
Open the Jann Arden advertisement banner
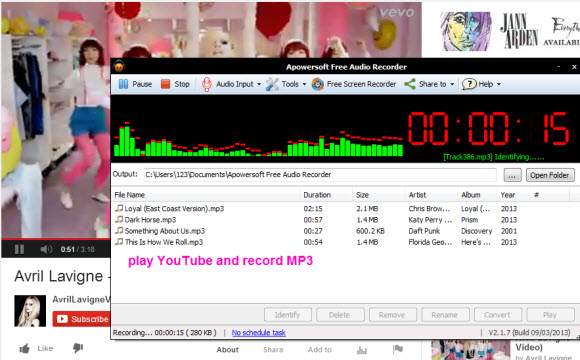(509, 31)
